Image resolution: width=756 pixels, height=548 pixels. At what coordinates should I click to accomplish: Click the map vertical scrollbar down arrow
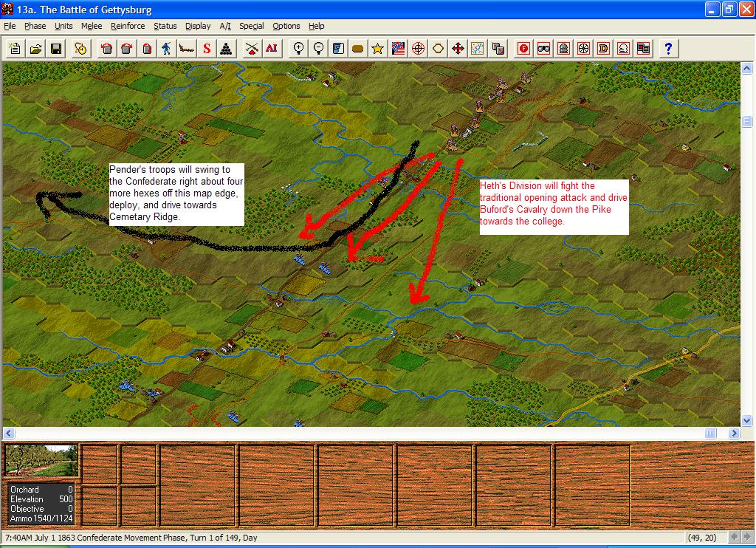(x=746, y=421)
